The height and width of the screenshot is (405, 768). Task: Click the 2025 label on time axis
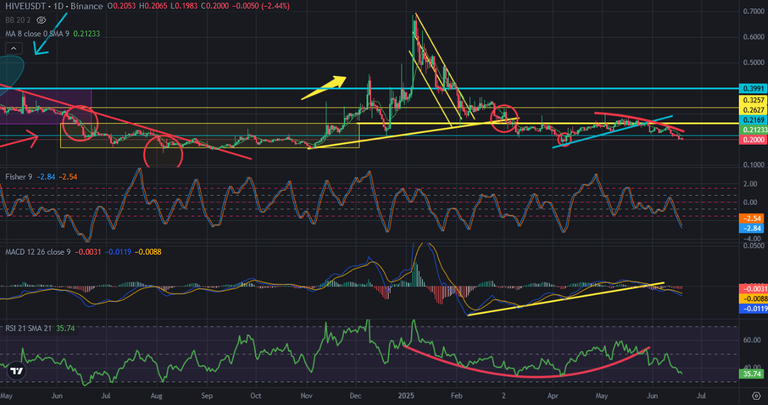pos(406,395)
